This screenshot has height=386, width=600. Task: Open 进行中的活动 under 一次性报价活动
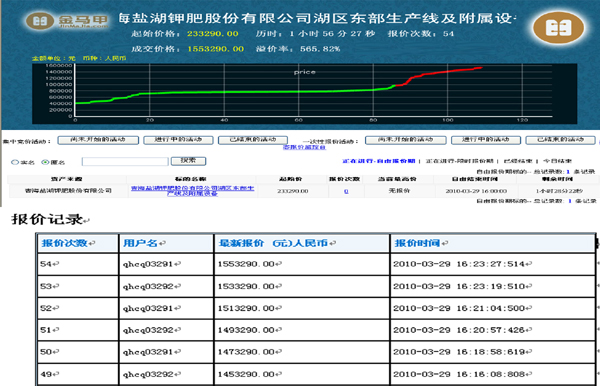click(x=486, y=140)
